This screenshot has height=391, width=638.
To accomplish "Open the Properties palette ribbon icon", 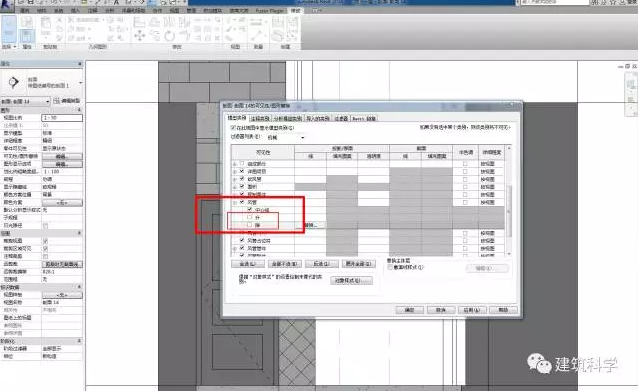I will point(26,35).
